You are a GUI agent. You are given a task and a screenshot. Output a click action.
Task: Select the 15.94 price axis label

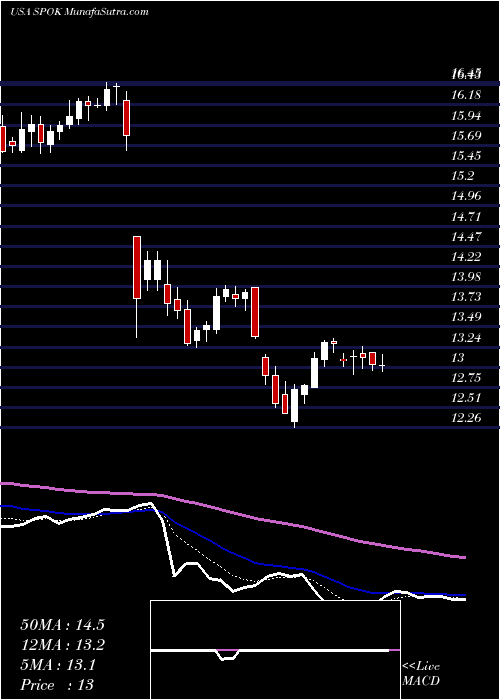pyautogui.click(x=466, y=116)
